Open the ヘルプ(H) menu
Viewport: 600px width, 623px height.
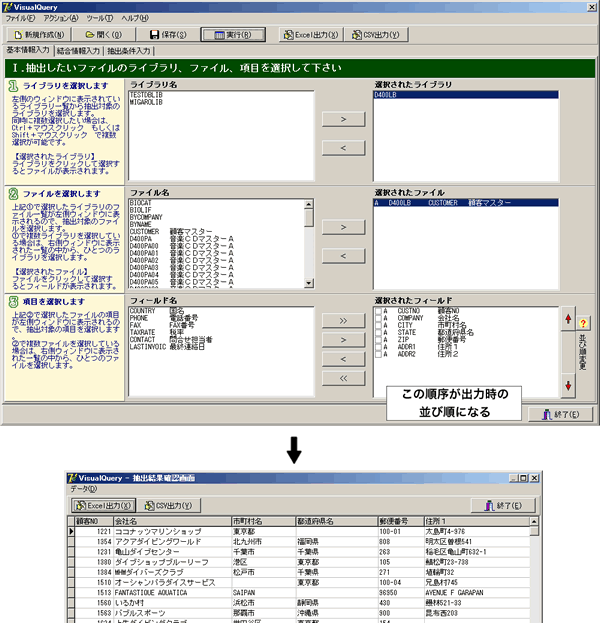[x=135, y=18]
